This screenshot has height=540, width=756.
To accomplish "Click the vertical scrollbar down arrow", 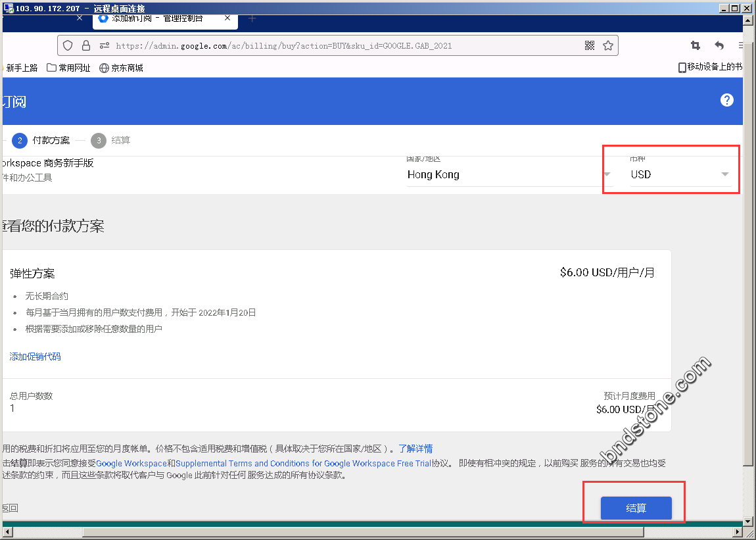I will click(x=748, y=522).
